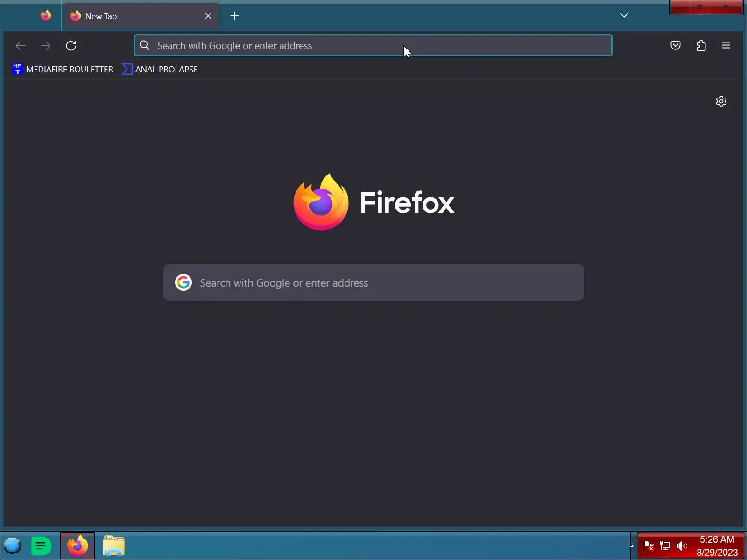Open the Firefox View pinned tab
Screen dimensions: 747x560
pyautogui.click(x=46, y=16)
